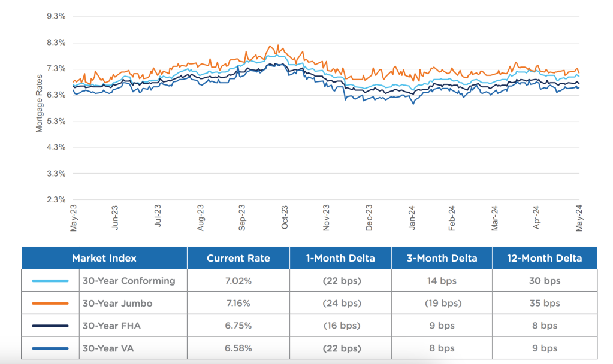Click the 35 bps 12-month delta cell

click(x=545, y=304)
